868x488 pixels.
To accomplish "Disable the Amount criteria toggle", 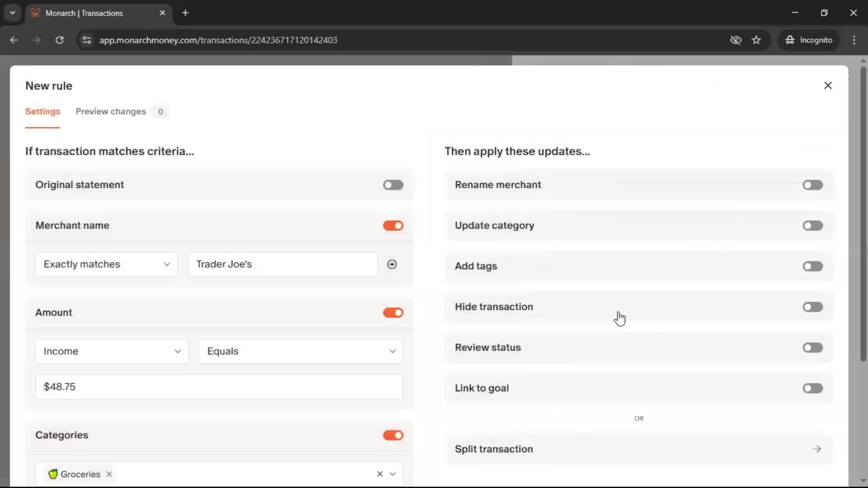I will [x=393, y=313].
